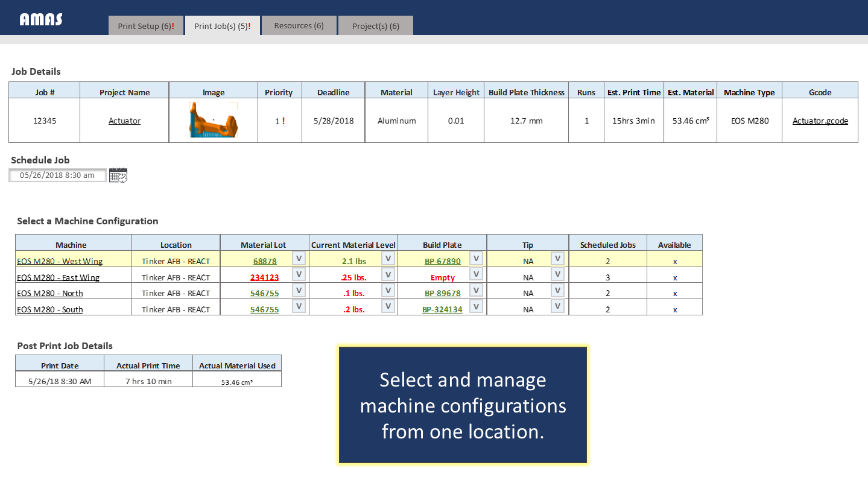Switch to the Print Setup tab
Screen dimensions: 868x483
pyautogui.click(x=146, y=26)
